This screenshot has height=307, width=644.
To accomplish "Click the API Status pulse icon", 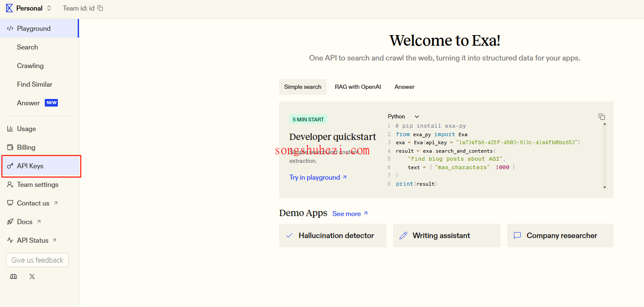I will pyautogui.click(x=10, y=240).
